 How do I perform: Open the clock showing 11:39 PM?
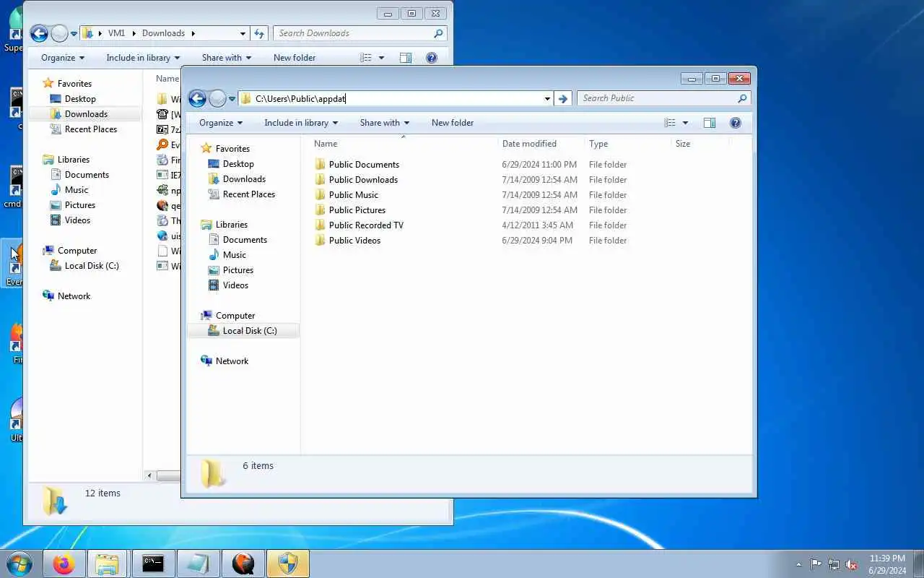point(887,564)
